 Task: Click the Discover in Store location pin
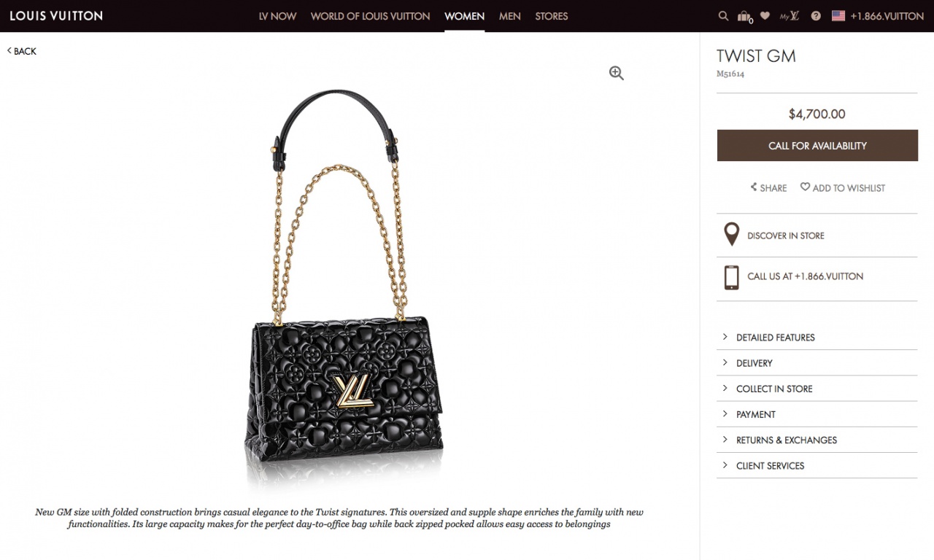point(731,236)
